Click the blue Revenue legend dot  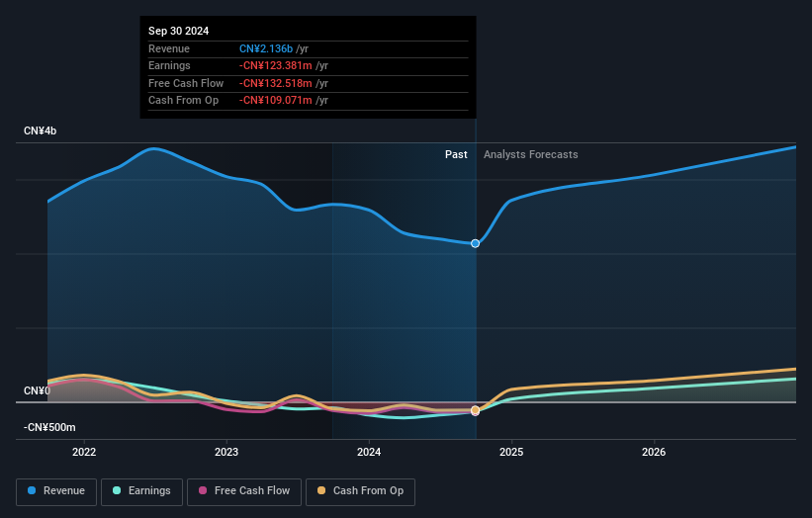[32, 490]
